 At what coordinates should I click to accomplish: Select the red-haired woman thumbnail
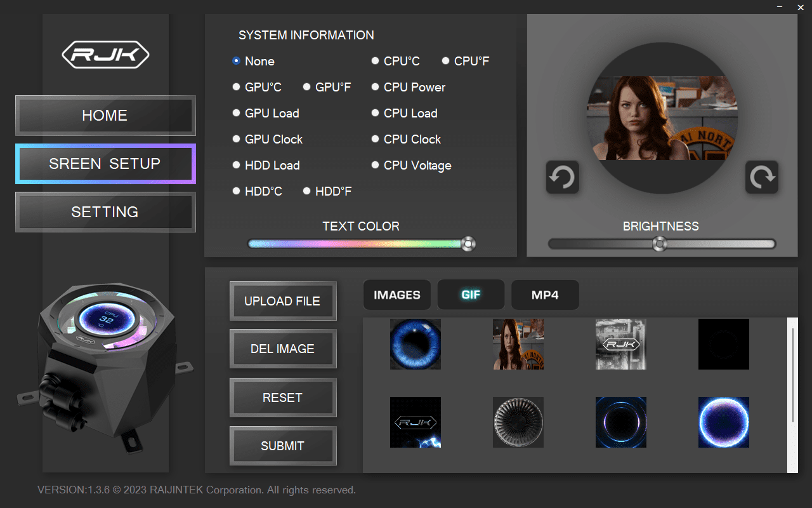pos(518,344)
